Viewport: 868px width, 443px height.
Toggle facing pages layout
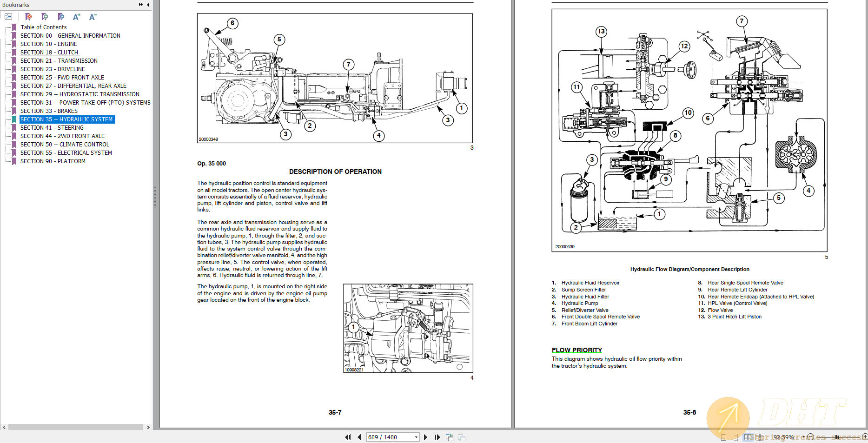[x=748, y=437]
